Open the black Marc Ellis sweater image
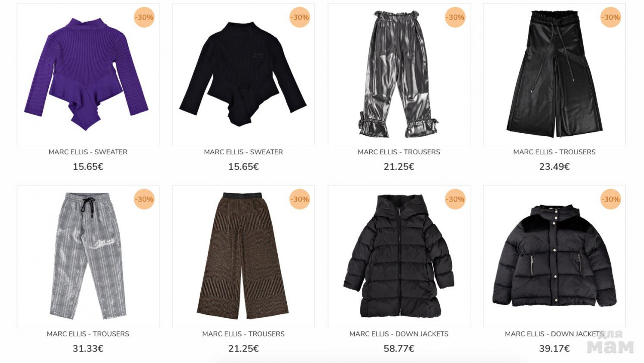The height and width of the screenshot is (363, 644). 244,74
